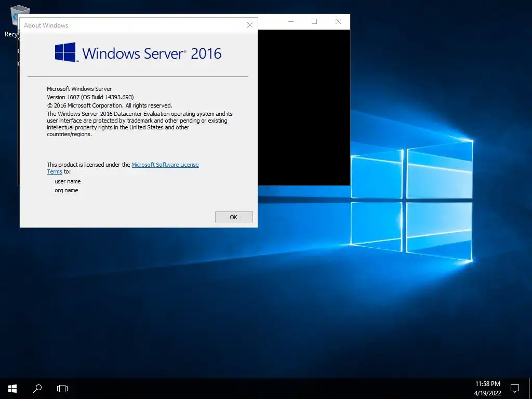The height and width of the screenshot is (399, 532).
Task: Open Task View on the taskbar
Action: [62, 389]
